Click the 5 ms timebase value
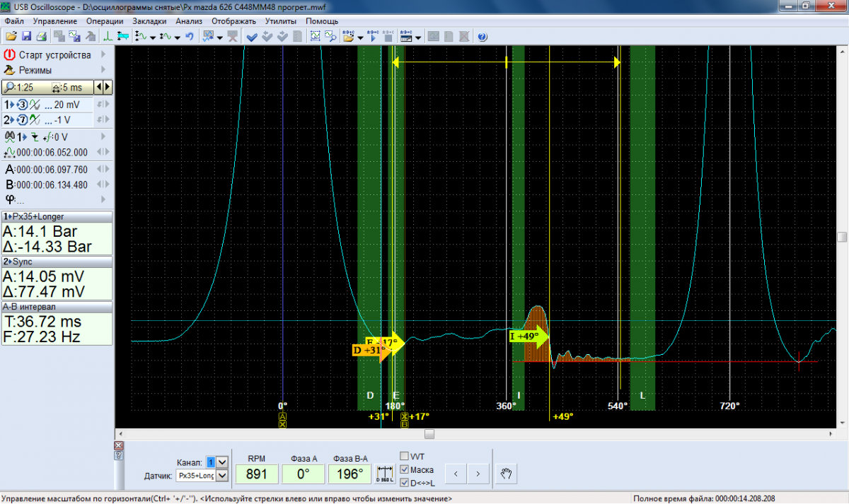Screen dimensions: 849x504 click(71, 87)
